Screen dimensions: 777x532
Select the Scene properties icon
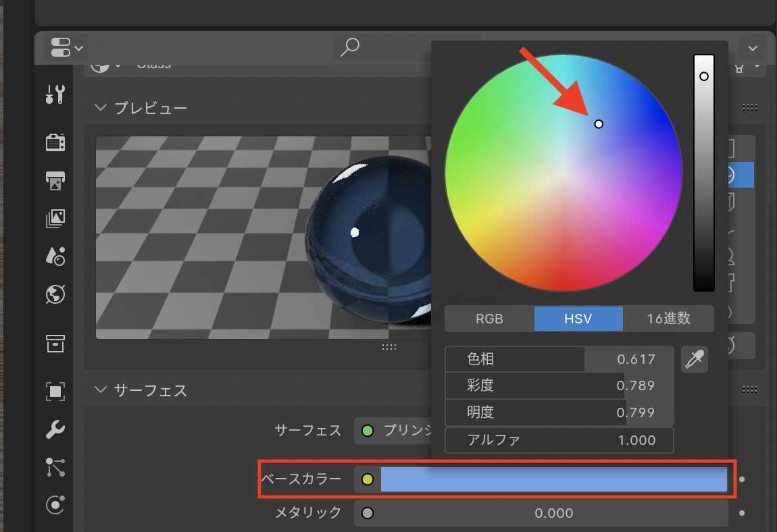[55, 256]
